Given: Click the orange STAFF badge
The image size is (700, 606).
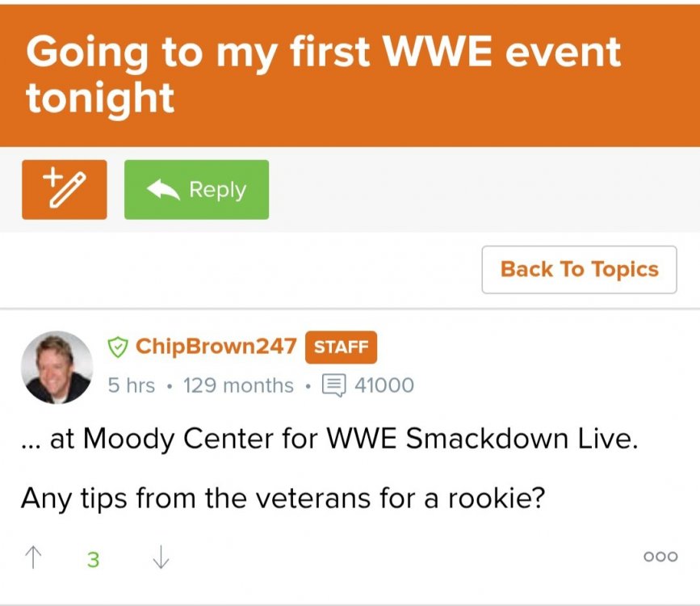Looking at the screenshot, I should pos(341,347).
